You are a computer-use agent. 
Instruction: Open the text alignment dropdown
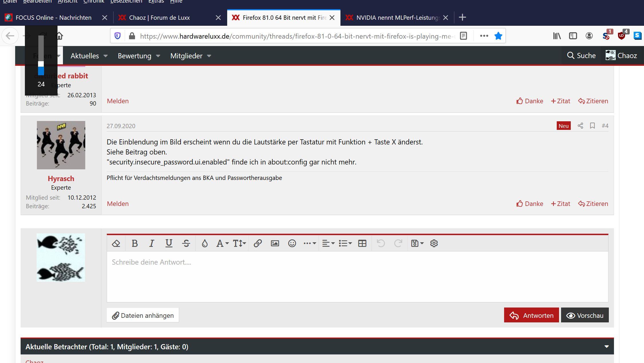328,243
